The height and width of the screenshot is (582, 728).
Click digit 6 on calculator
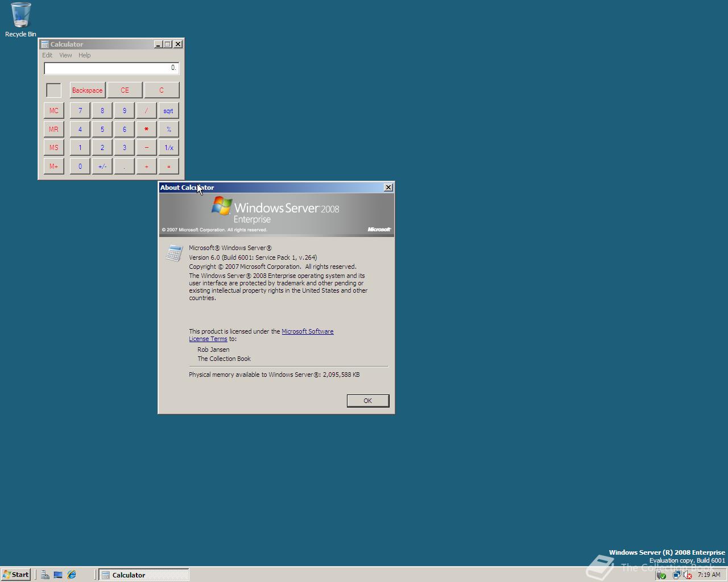pos(125,130)
